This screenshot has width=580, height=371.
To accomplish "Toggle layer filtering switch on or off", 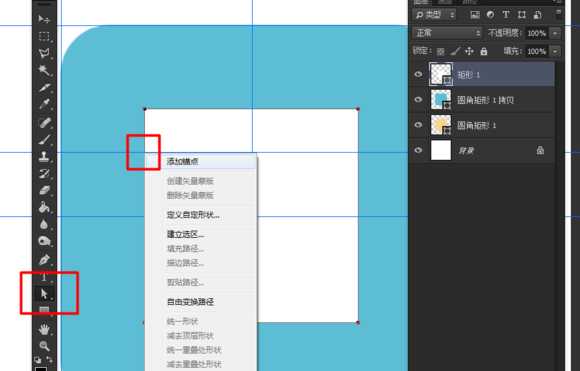I will click(x=558, y=14).
